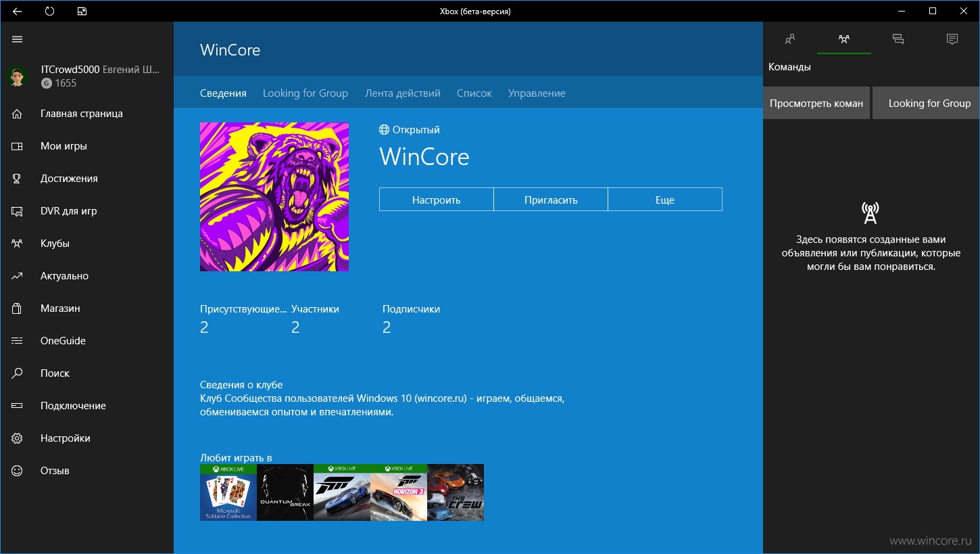
Task: Switch to the friends panel icon
Action: pos(789,39)
